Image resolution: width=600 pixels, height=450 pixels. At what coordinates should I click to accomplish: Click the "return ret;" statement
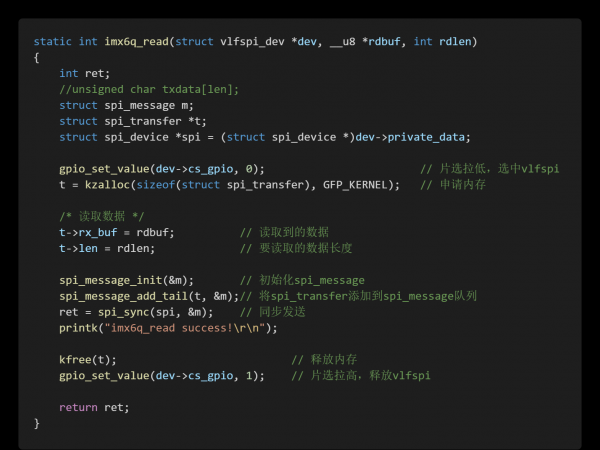[94, 407]
